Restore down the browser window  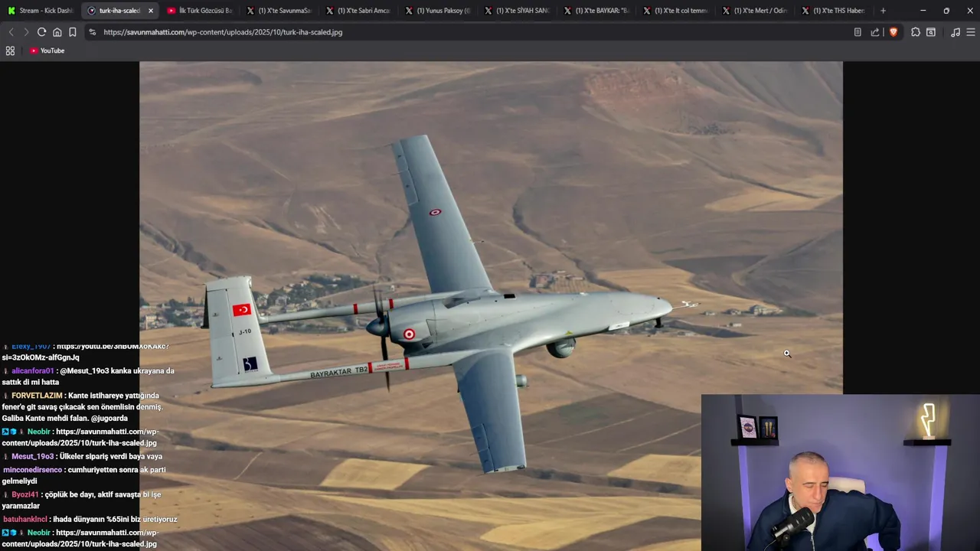point(946,11)
